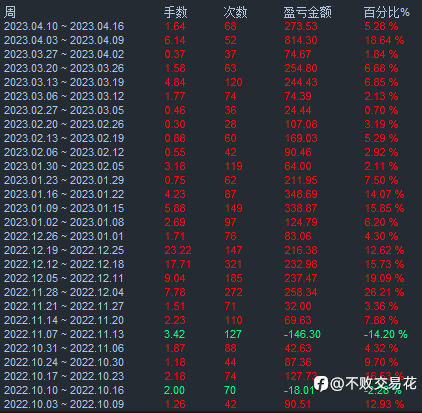Viewport: 422px width, 413px height.
Task: Select week 2023.01.30 ~ 2023.02.05
Action: pos(64,166)
